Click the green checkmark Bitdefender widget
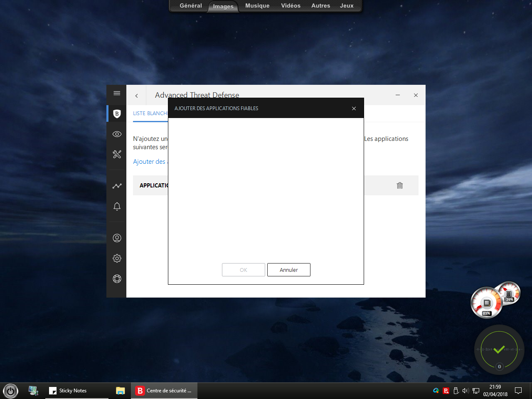 (x=499, y=350)
